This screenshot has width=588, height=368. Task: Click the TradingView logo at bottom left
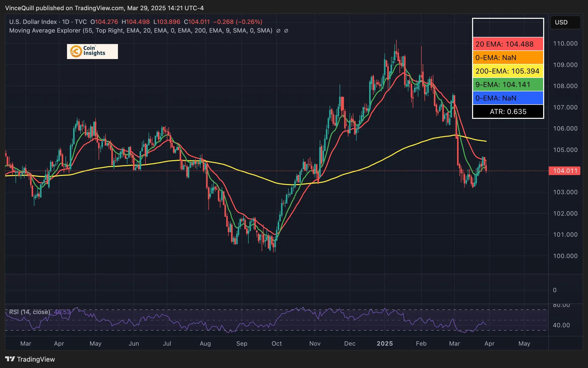point(30,359)
